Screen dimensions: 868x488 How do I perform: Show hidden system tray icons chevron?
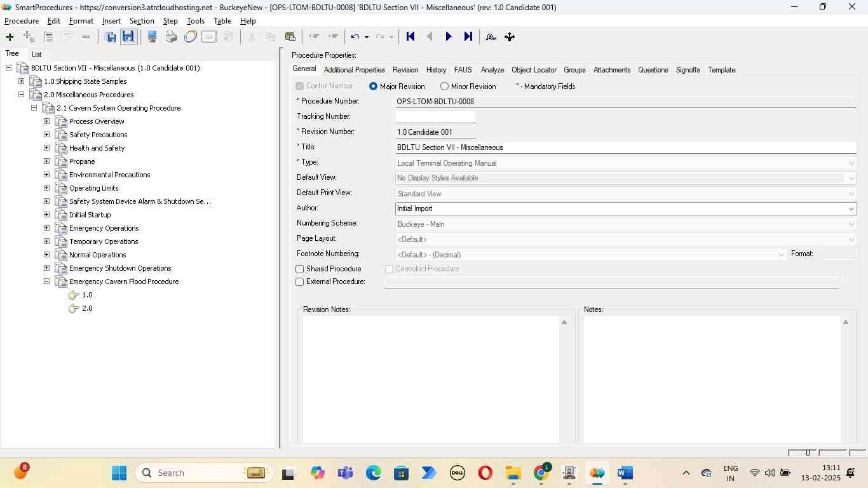686,473
